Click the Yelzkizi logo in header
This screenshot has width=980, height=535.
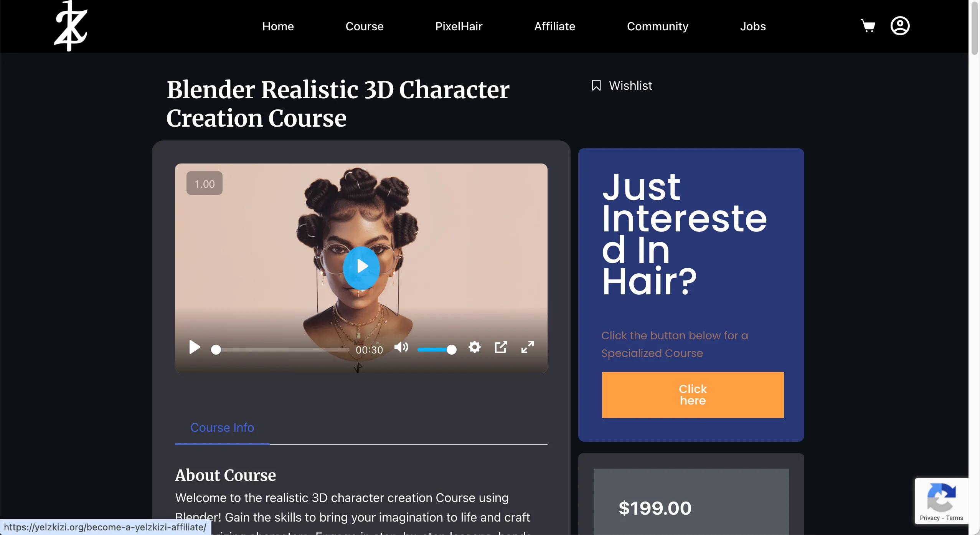pyautogui.click(x=71, y=26)
